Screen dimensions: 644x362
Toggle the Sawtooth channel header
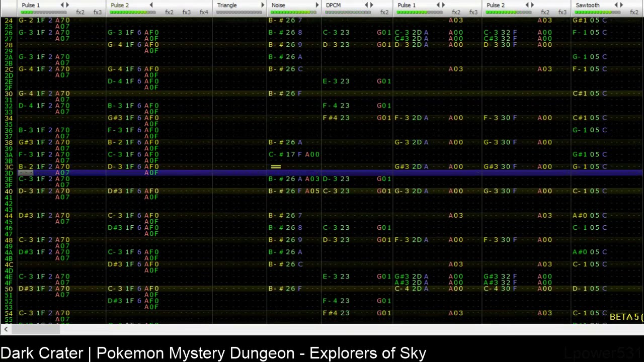pyautogui.click(x=588, y=5)
